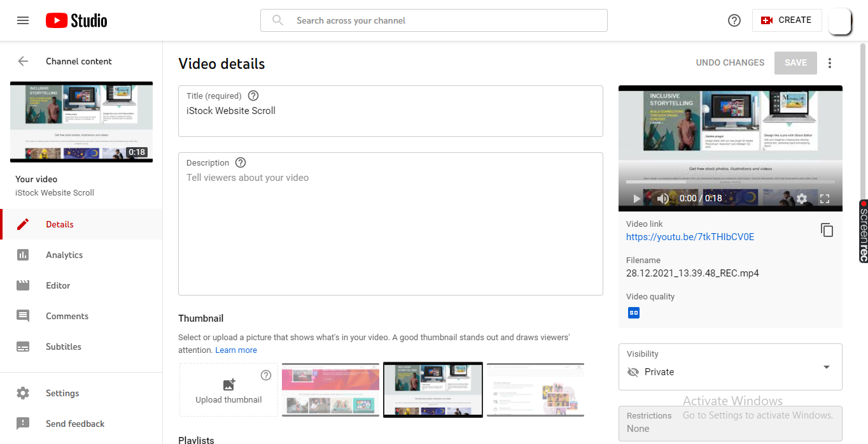Open the Analytics section
Viewport: 868px width, 444px height.
[81, 255]
